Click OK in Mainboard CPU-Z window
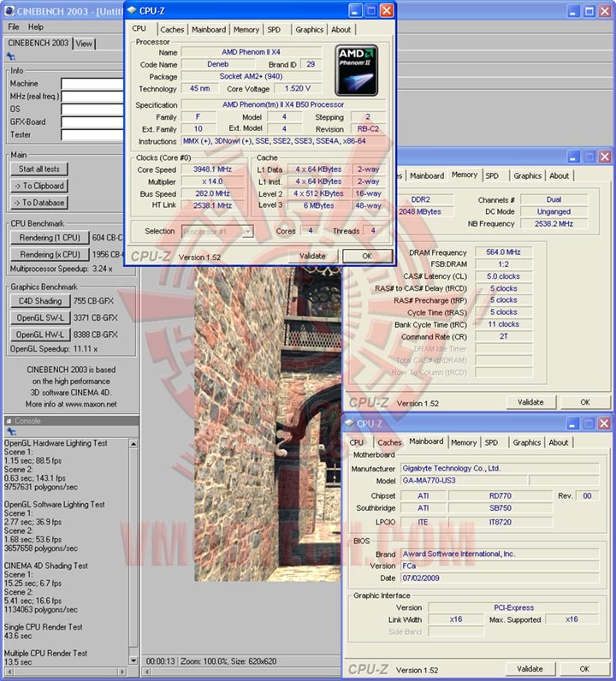Screen dimensions: 616x681 tap(584, 669)
